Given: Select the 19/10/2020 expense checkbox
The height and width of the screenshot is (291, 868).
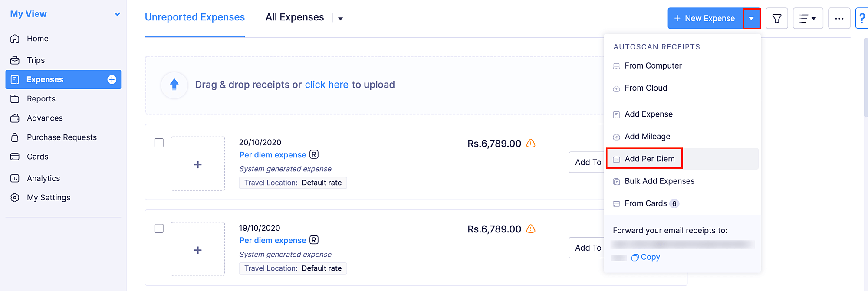Looking at the screenshot, I should [159, 228].
